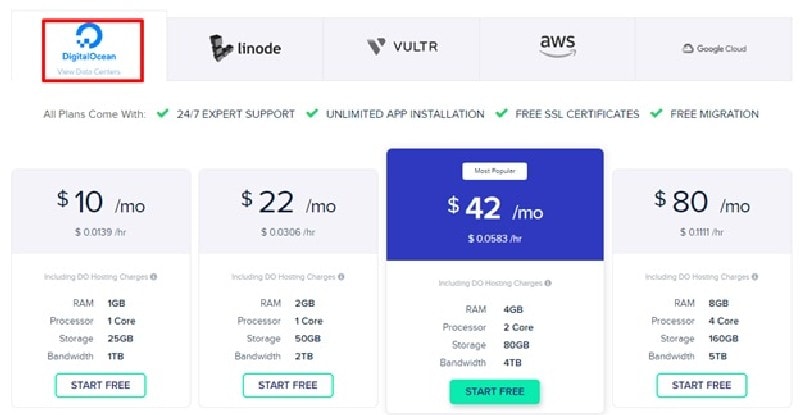Click info icon on $10 plan hosting charges
Viewport: 800px width, 415px height.
click(154, 277)
